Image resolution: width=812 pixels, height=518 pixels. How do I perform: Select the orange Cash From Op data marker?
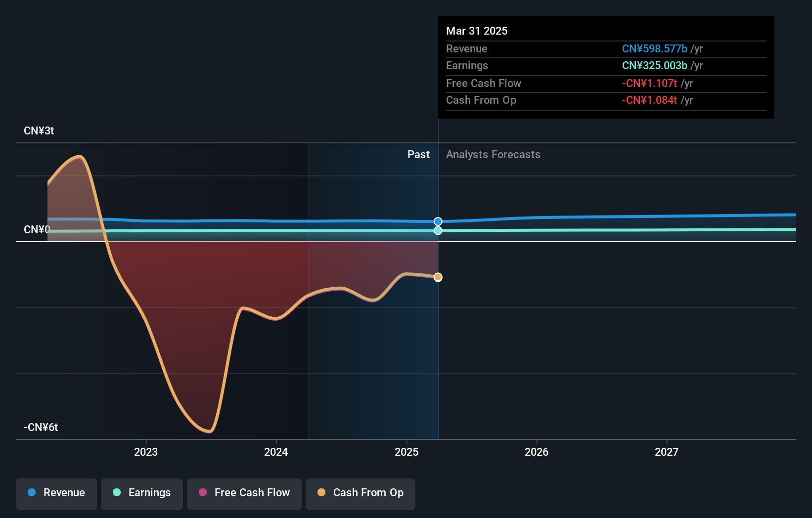pos(438,277)
